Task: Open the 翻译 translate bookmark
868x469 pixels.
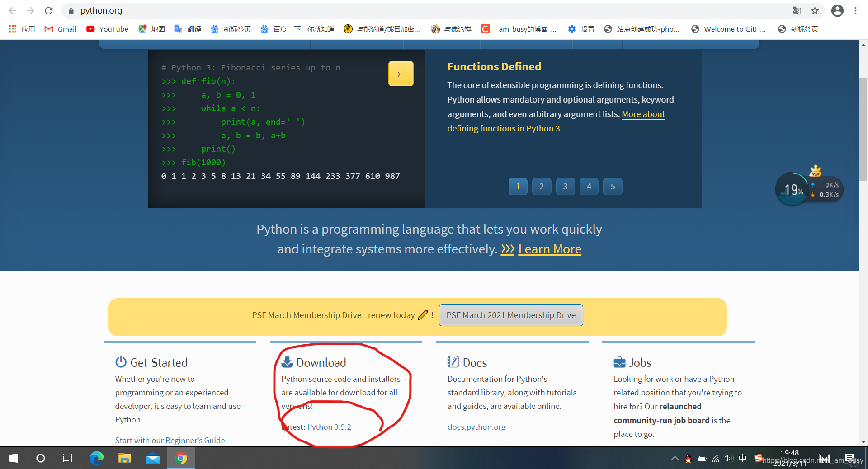Action: click(x=188, y=29)
